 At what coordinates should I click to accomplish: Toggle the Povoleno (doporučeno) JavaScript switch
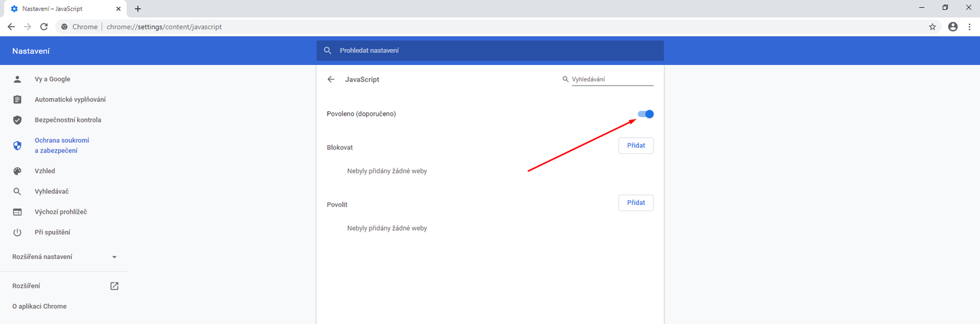click(x=646, y=114)
